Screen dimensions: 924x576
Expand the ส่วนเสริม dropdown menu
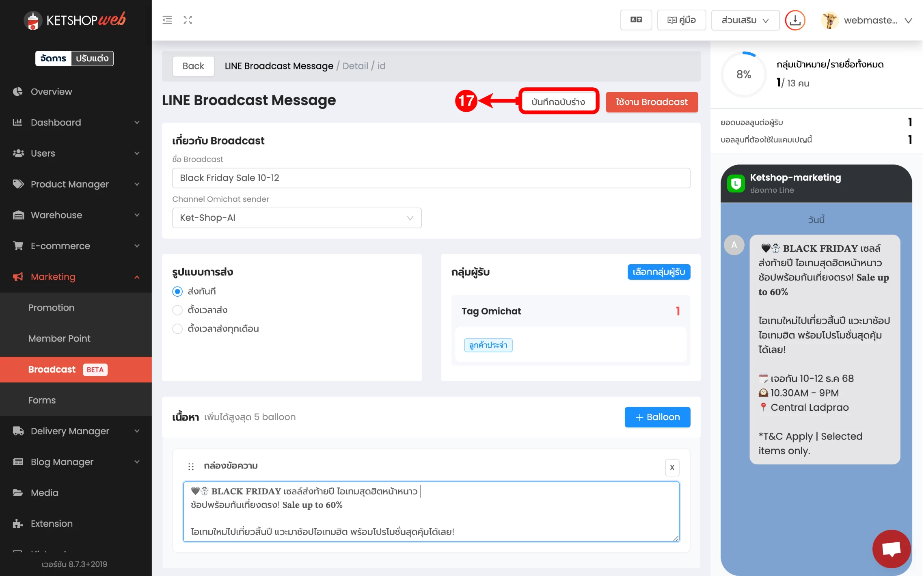[x=745, y=20]
